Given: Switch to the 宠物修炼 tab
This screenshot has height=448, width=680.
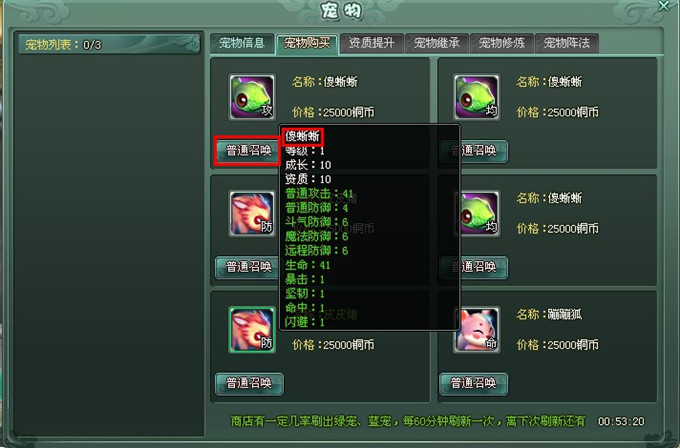Looking at the screenshot, I should (x=502, y=43).
